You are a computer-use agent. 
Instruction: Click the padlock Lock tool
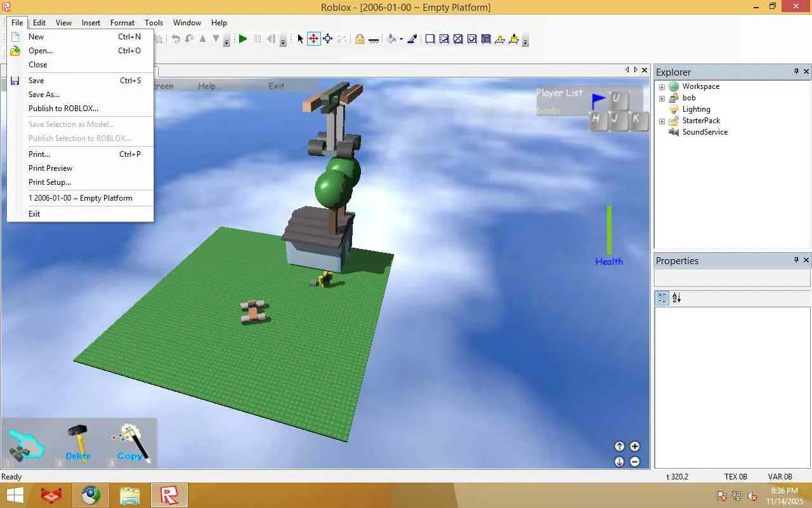point(360,39)
